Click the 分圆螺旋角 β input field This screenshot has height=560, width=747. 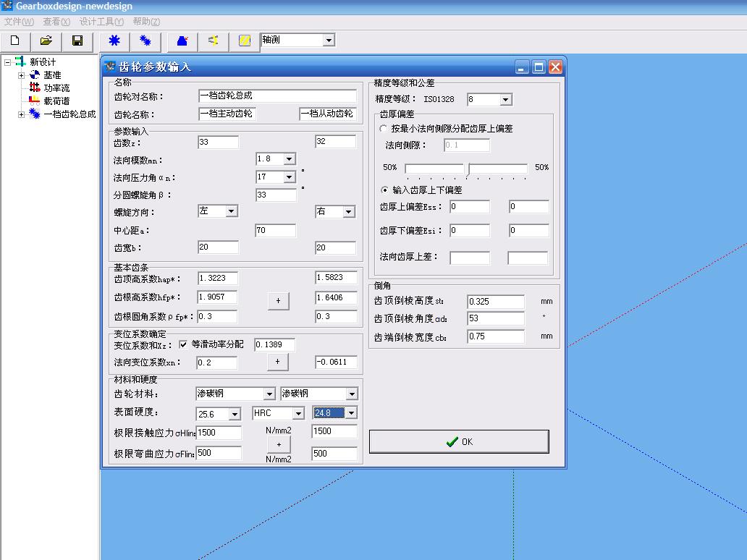(x=276, y=195)
